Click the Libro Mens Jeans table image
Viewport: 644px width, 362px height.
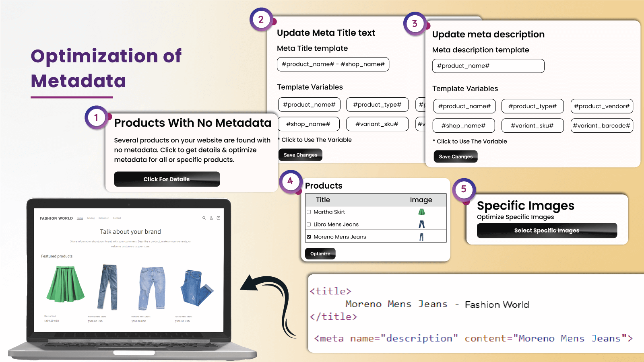[x=421, y=224]
